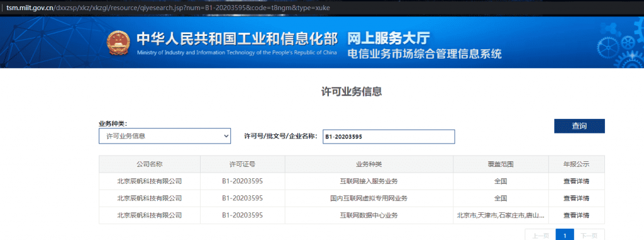
Task: Click the 下一页 next page button
Action: (589, 236)
